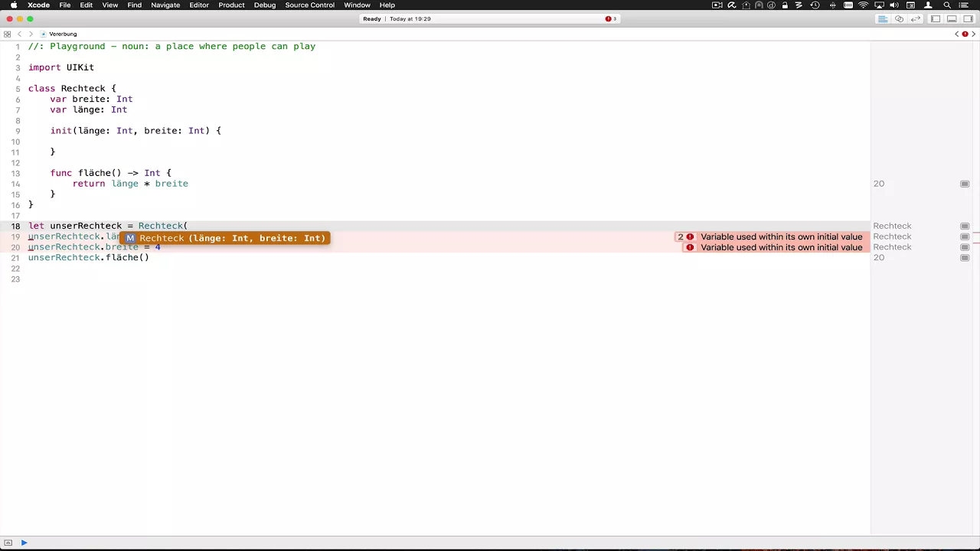The image size is (980, 551).
Task: Open the Find menu
Action: tap(135, 5)
